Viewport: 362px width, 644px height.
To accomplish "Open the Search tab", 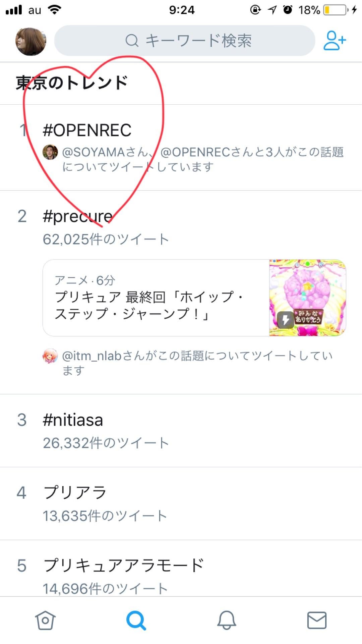I will point(136,621).
